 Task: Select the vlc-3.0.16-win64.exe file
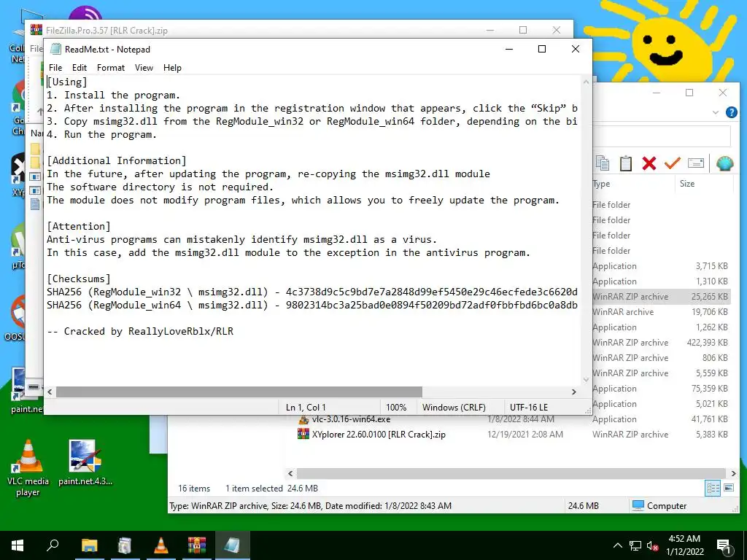coord(351,419)
